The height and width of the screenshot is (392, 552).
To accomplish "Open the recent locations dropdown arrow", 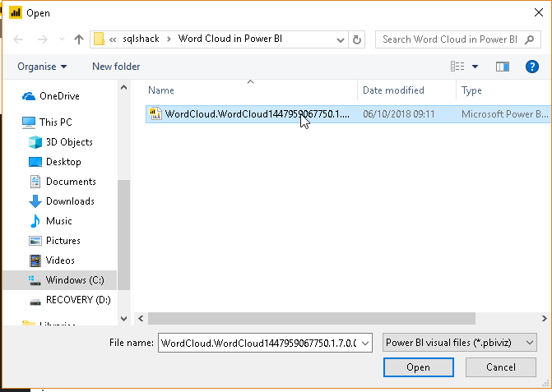I will click(x=62, y=39).
